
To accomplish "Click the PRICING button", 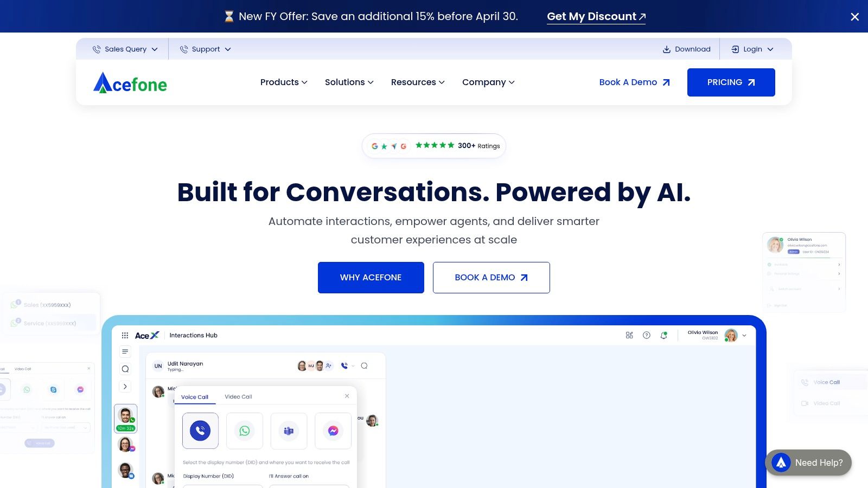I will [x=731, y=82].
